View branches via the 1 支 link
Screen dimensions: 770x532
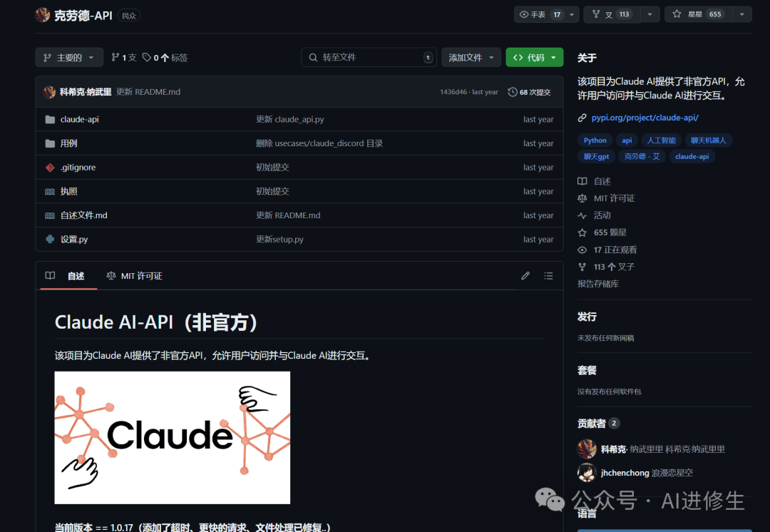[124, 58]
